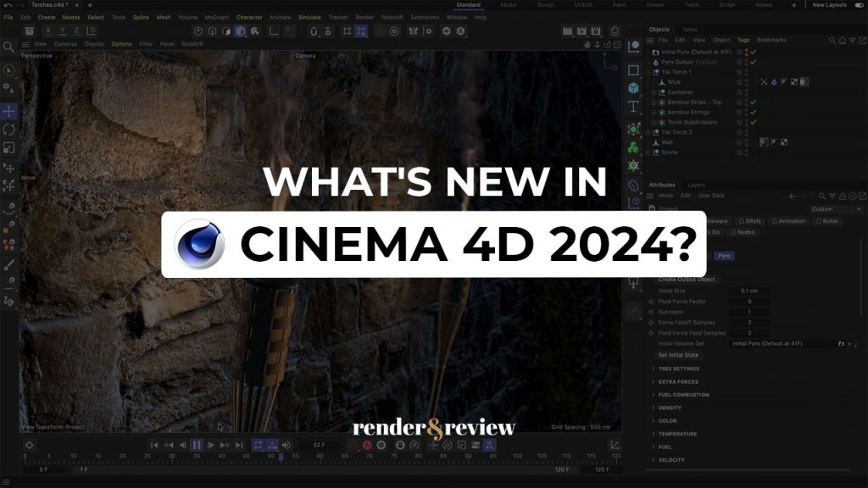Activate the Live Selection tool

click(8, 70)
